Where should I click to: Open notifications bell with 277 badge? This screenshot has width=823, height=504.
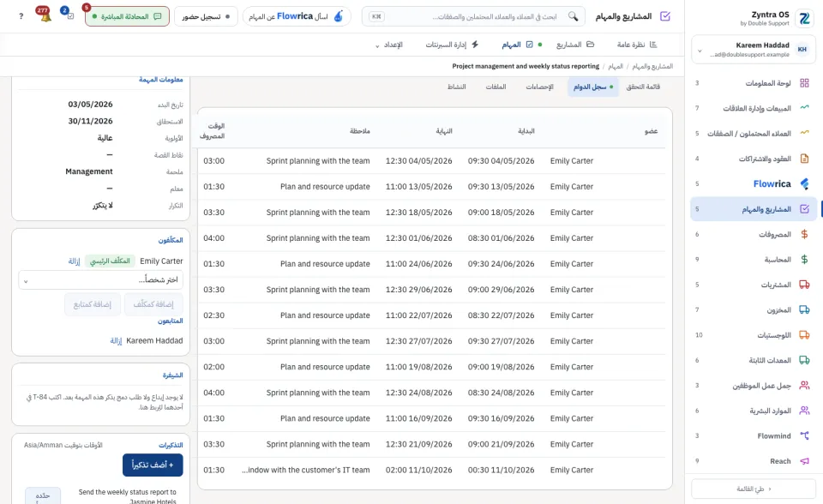[x=45, y=15]
